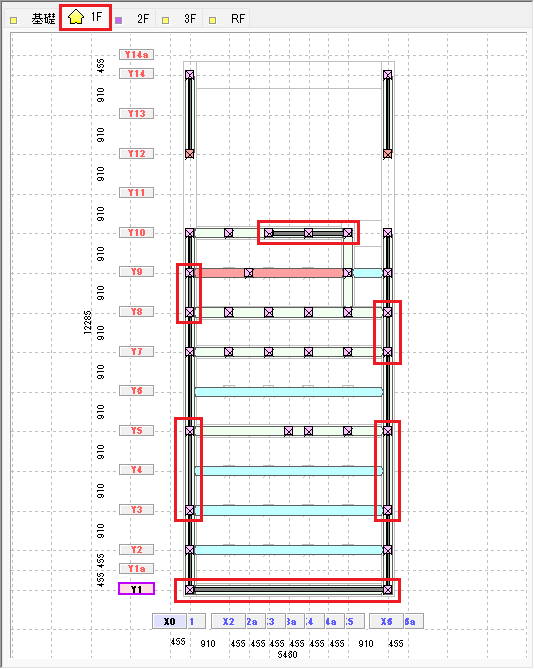Click the X6 column axis label
534x669 pixels.
tap(386, 621)
